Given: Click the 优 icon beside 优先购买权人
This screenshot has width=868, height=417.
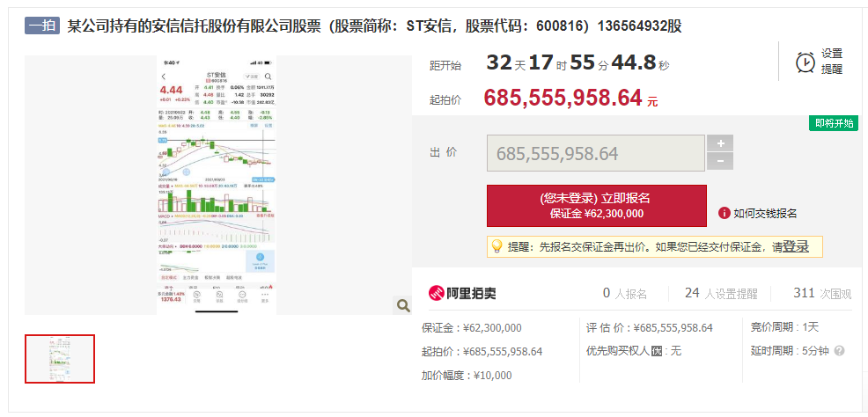Looking at the screenshot, I should pos(657,351).
